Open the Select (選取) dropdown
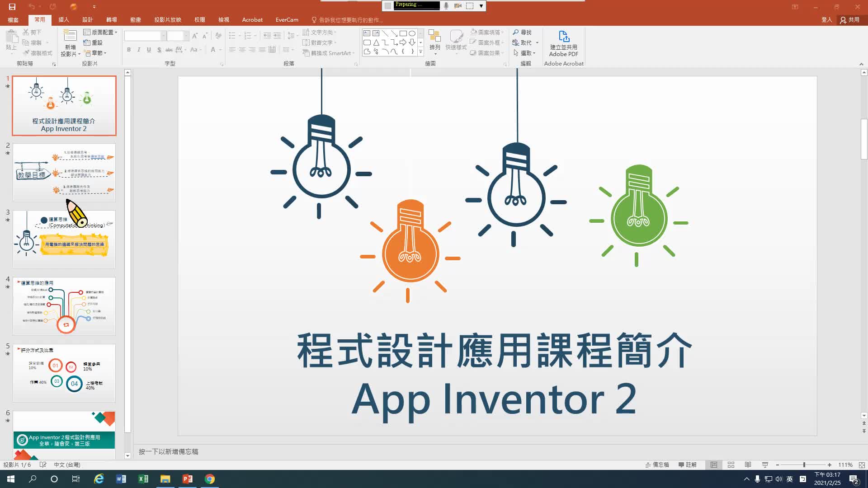Viewport: 868px width, 488px height. click(x=524, y=53)
